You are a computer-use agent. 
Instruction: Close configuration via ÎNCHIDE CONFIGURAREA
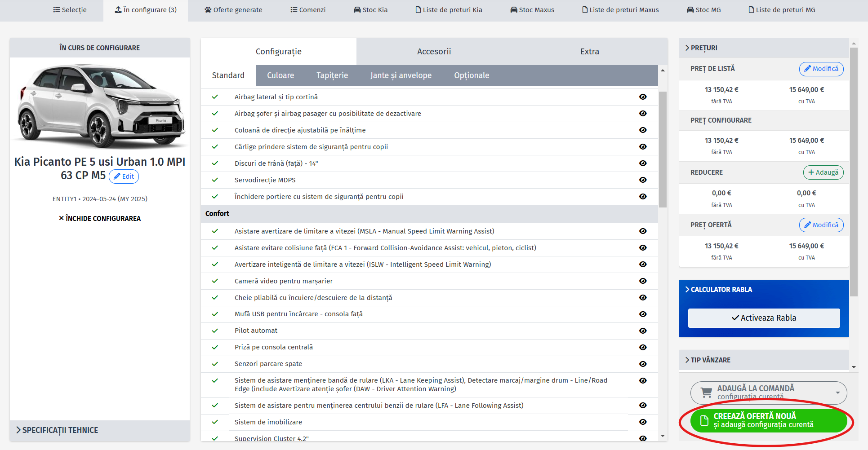click(100, 218)
